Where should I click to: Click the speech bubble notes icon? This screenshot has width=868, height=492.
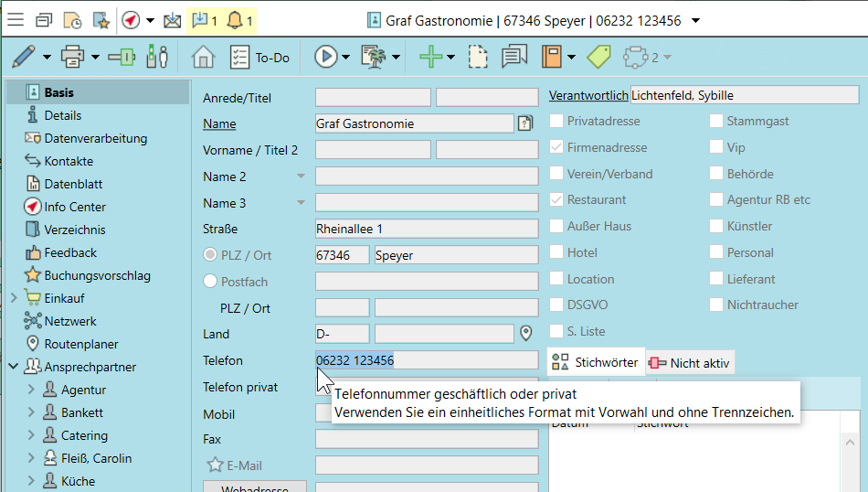click(x=514, y=57)
